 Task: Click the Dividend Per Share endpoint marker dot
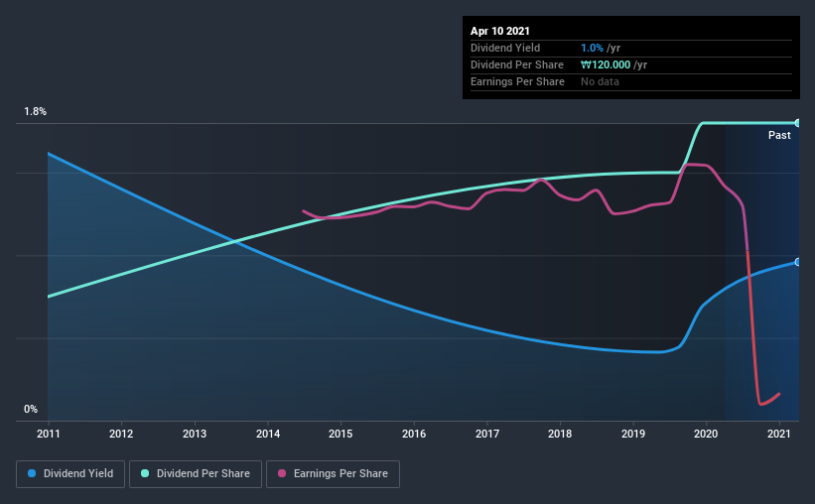click(x=797, y=123)
